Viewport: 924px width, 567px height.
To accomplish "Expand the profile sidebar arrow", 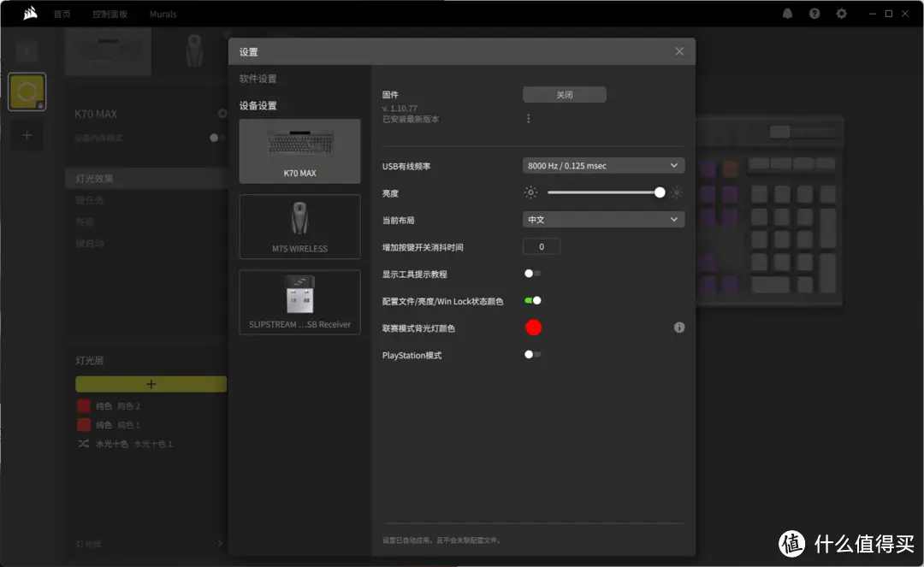I will click(x=27, y=51).
